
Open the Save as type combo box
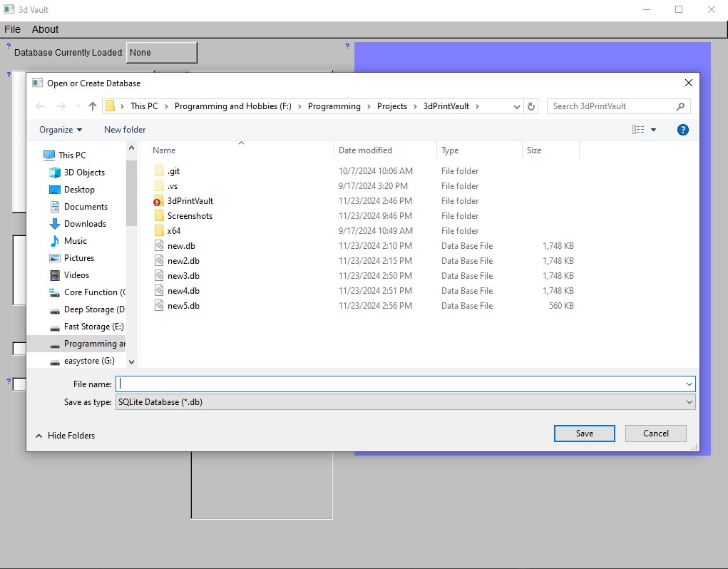[x=406, y=402]
